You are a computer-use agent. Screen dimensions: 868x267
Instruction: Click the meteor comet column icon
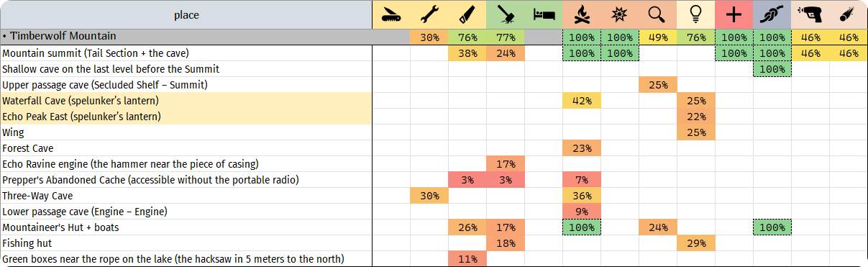tap(848, 14)
